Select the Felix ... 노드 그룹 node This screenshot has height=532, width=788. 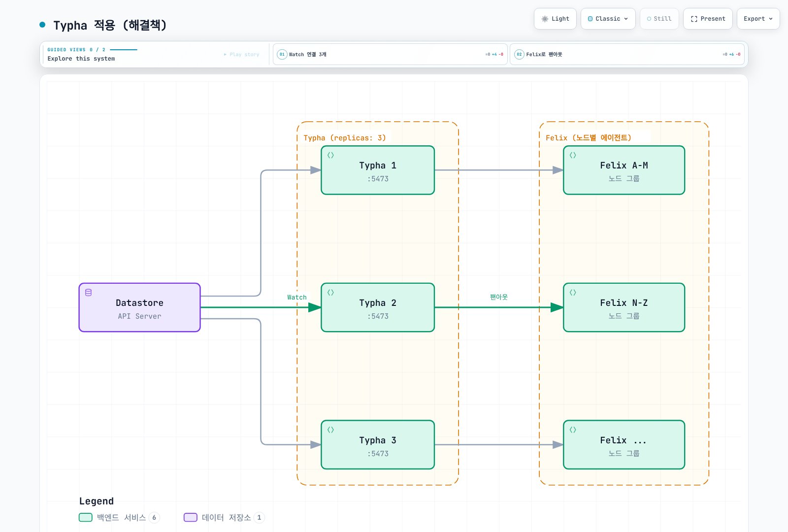(624, 445)
